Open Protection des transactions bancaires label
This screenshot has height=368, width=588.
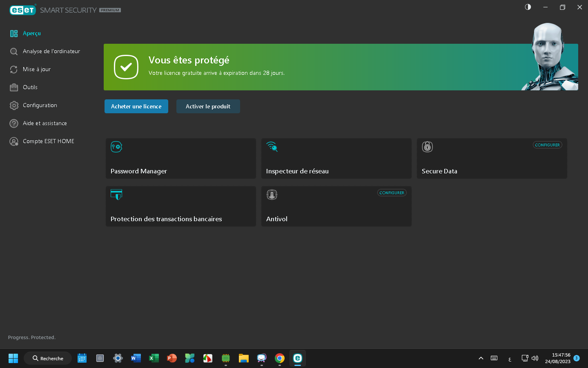[166, 219]
